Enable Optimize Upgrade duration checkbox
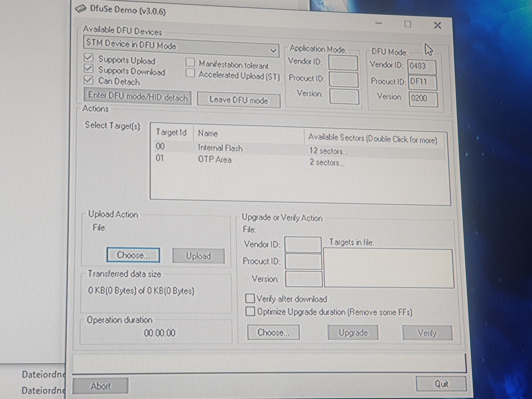The height and width of the screenshot is (399, 532). coord(250,311)
